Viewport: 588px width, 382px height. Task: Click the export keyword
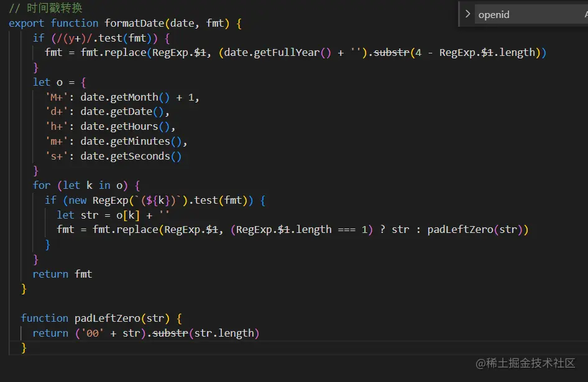point(26,23)
